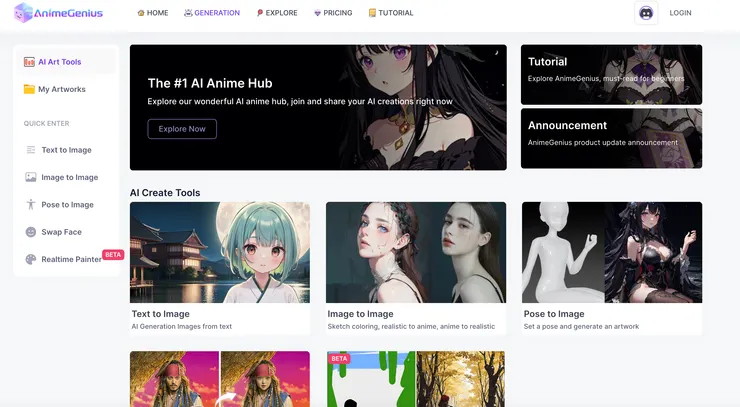This screenshot has width=740, height=407.
Task: Click the BETA painter card thumbnail
Action: coord(416,379)
